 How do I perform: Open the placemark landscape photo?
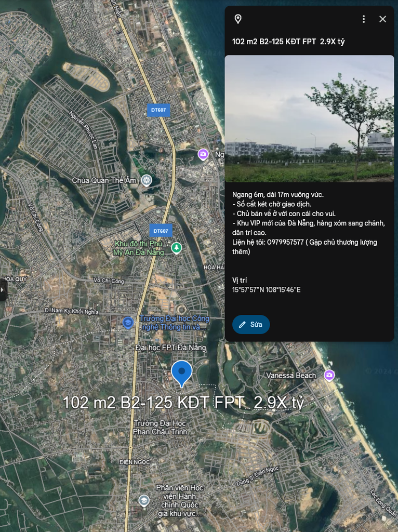309,119
